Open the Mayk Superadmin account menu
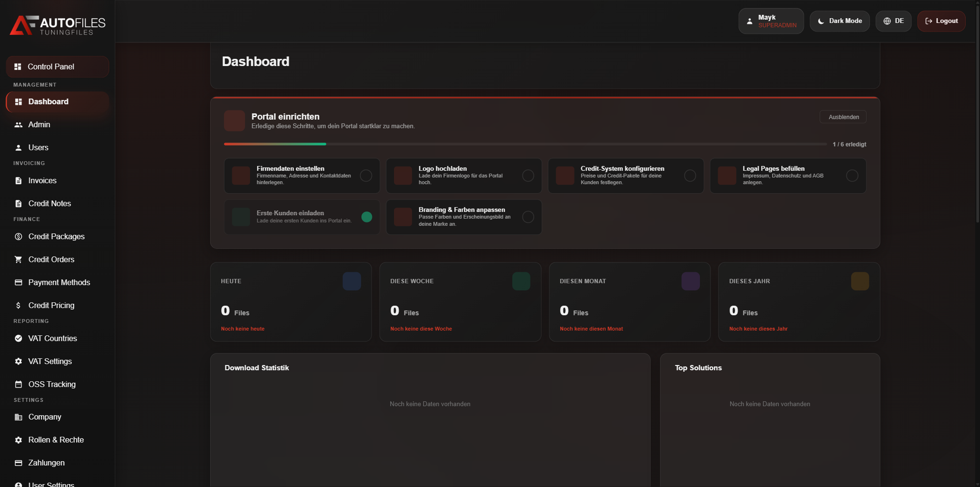This screenshot has width=980, height=487. coord(771,21)
